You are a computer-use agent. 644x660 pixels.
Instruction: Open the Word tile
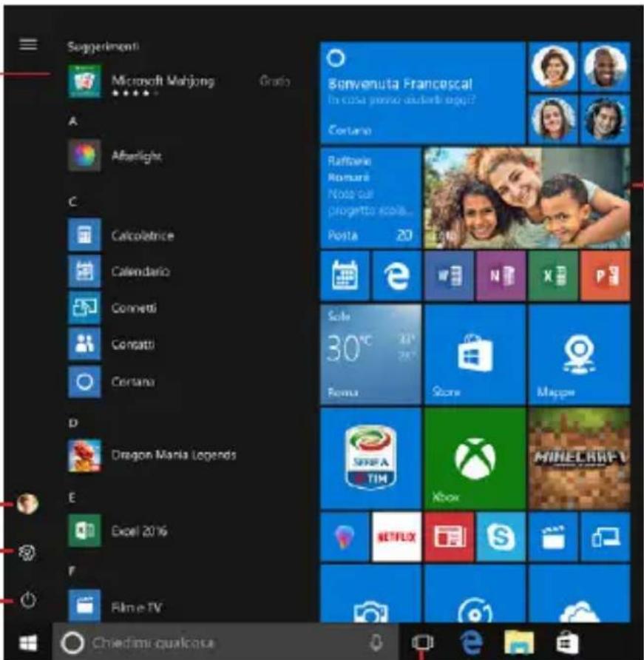(449, 275)
